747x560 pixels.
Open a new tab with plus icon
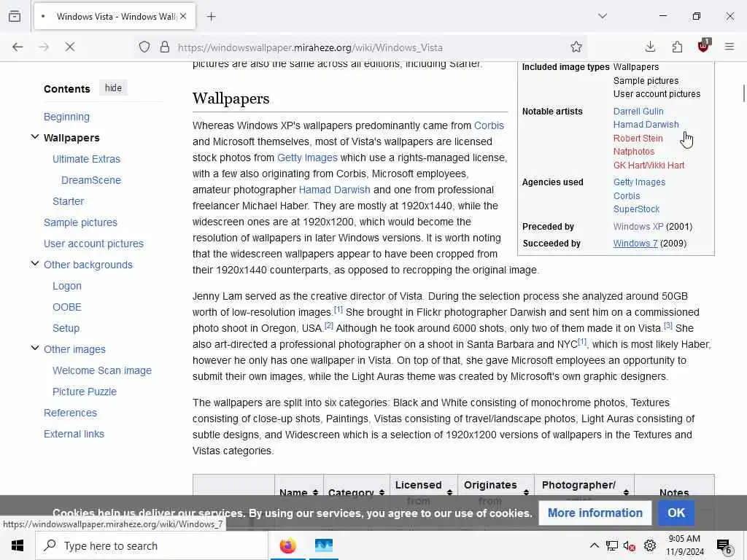point(211,17)
